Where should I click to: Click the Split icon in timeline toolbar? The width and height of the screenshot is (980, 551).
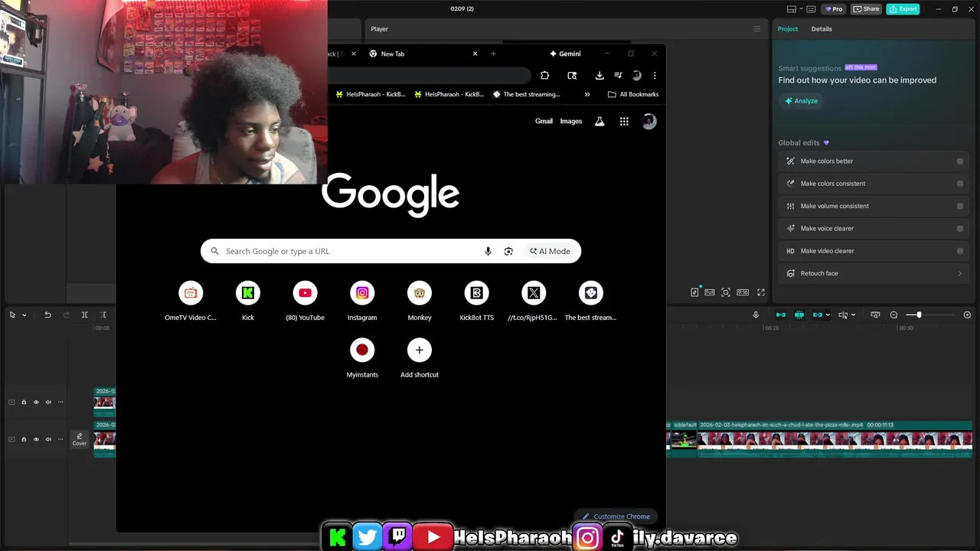[x=84, y=315]
